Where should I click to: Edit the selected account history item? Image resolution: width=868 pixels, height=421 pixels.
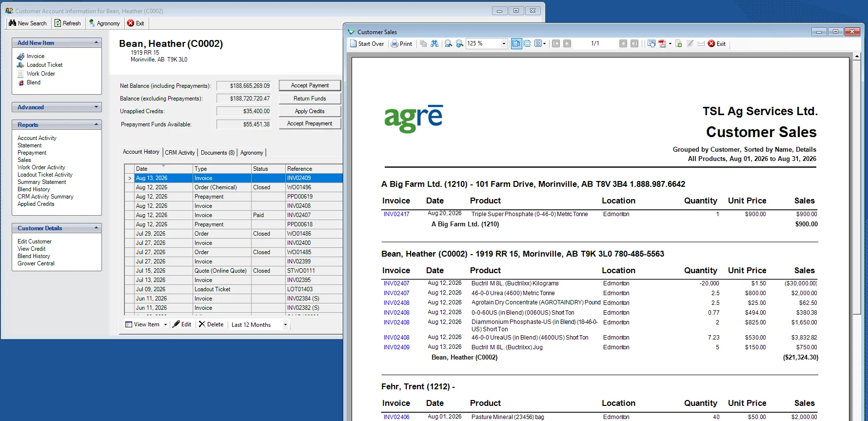(x=182, y=324)
